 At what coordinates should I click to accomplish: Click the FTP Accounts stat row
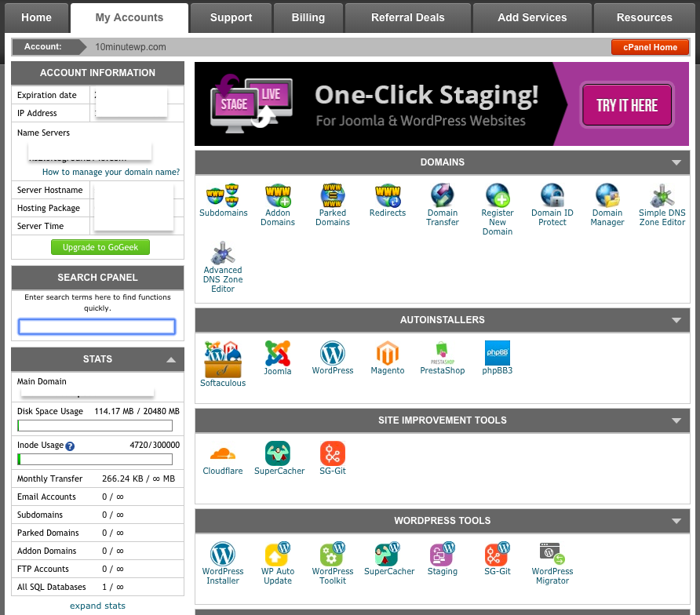click(97, 569)
